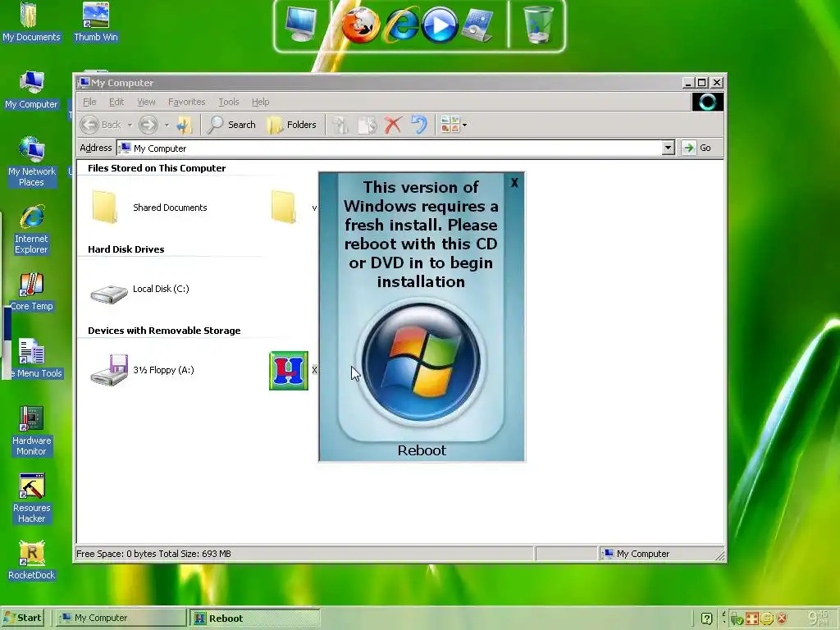840x630 pixels.
Task: Click the Windows orb in the dialog
Action: (x=421, y=362)
